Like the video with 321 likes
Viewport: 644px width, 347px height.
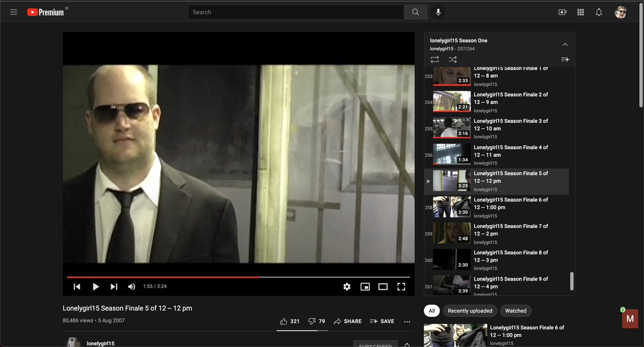click(290, 321)
